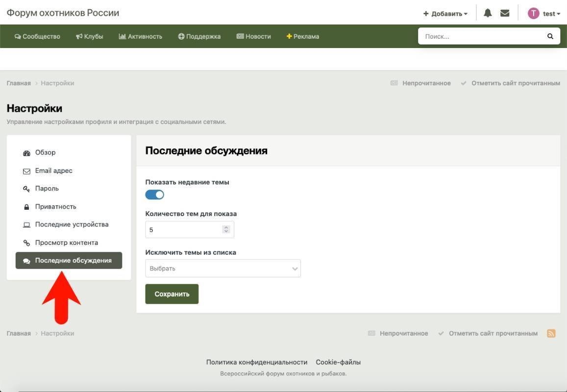Go to Новости in the navigation bar
The height and width of the screenshot is (392, 567).
(x=254, y=36)
